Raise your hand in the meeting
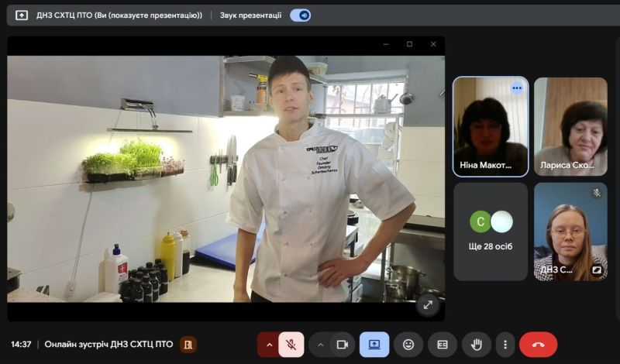The height and width of the screenshot is (364, 620). click(x=477, y=345)
